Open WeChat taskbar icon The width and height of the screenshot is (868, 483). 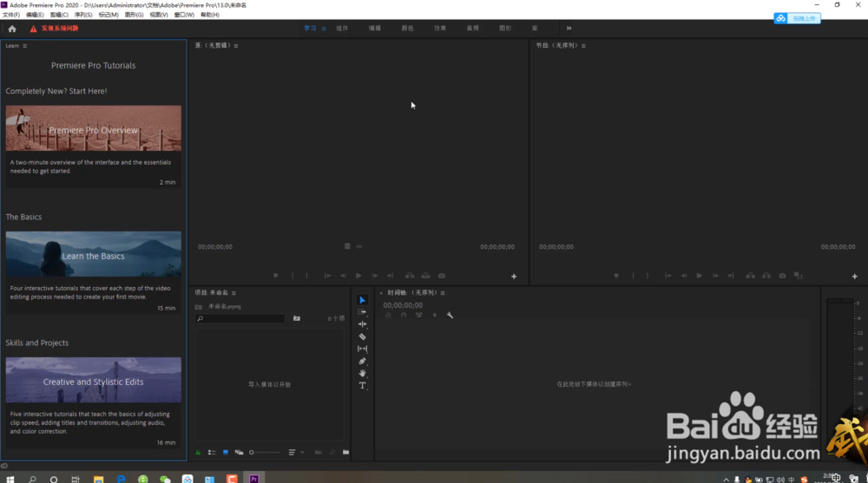click(x=165, y=480)
